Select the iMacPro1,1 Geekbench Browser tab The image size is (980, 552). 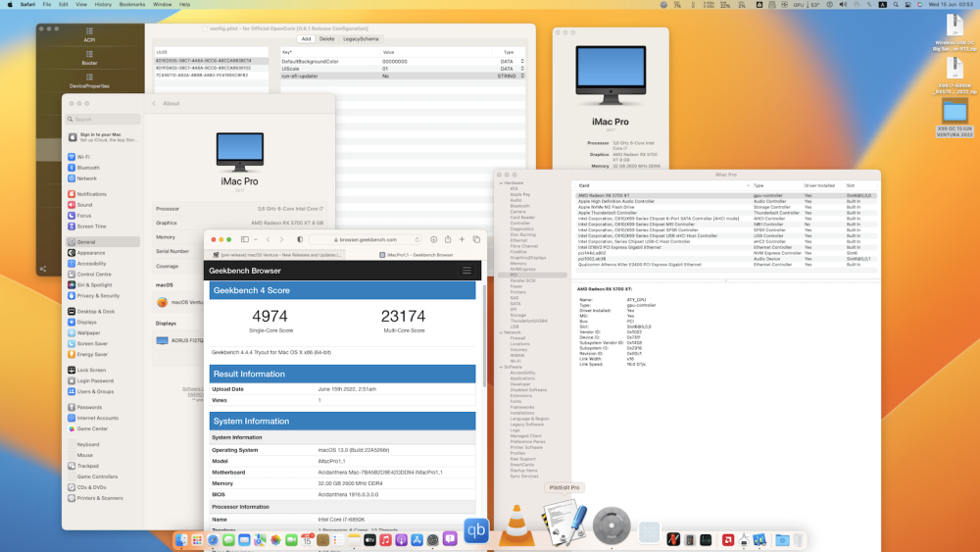tap(416, 255)
